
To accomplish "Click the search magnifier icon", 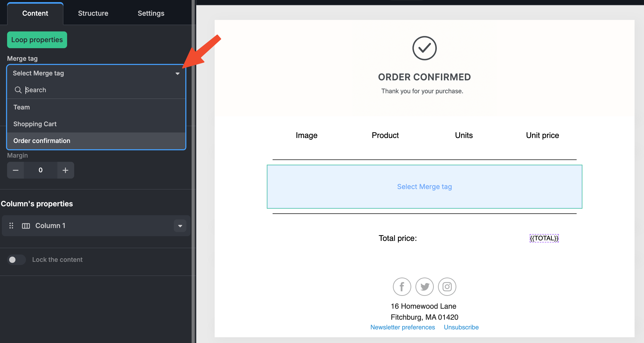I will point(18,90).
